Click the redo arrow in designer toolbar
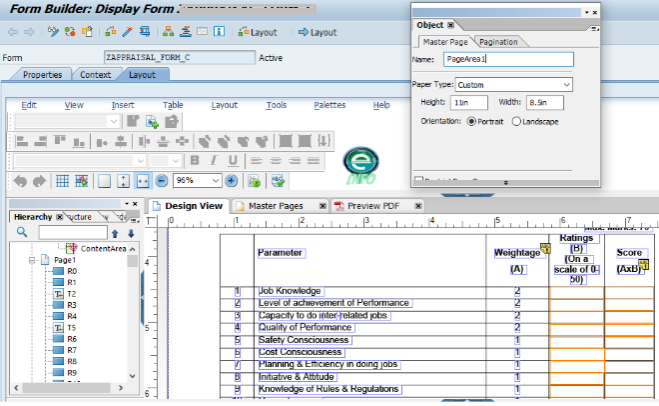Screen dimensions: 659x406 point(39,181)
